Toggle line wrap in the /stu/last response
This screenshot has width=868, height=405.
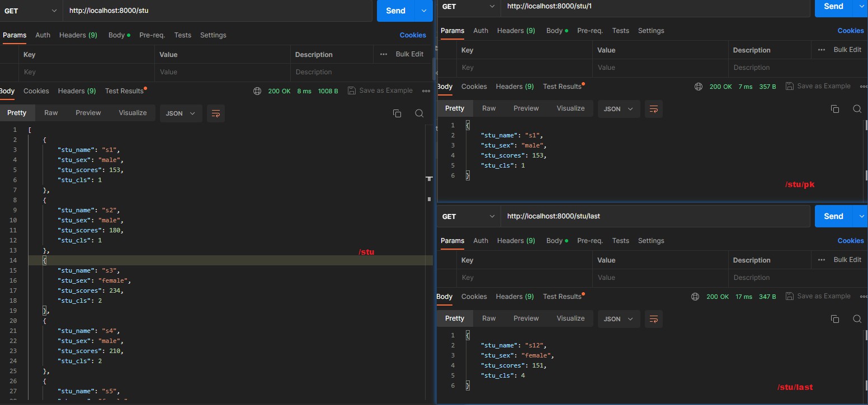[653, 319]
